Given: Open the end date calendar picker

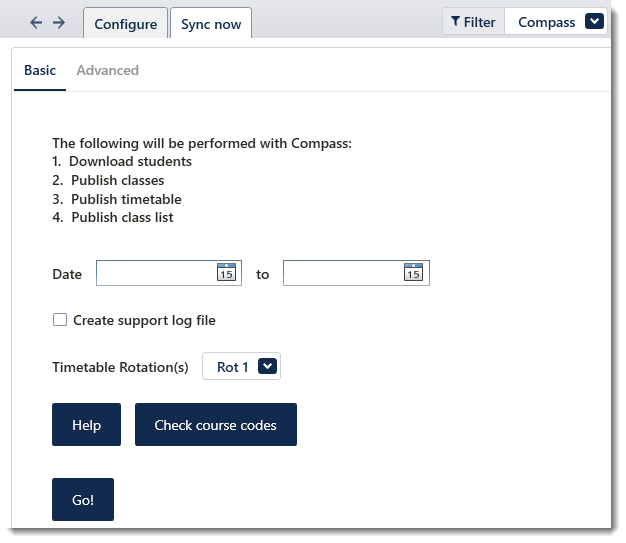Looking at the screenshot, I should pos(413,272).
